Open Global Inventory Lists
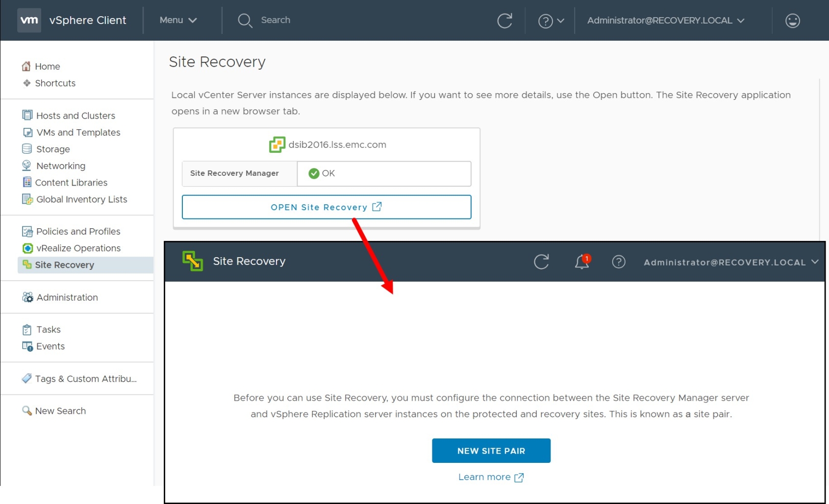This screenshot has width=829, height=504. point(81,199)
